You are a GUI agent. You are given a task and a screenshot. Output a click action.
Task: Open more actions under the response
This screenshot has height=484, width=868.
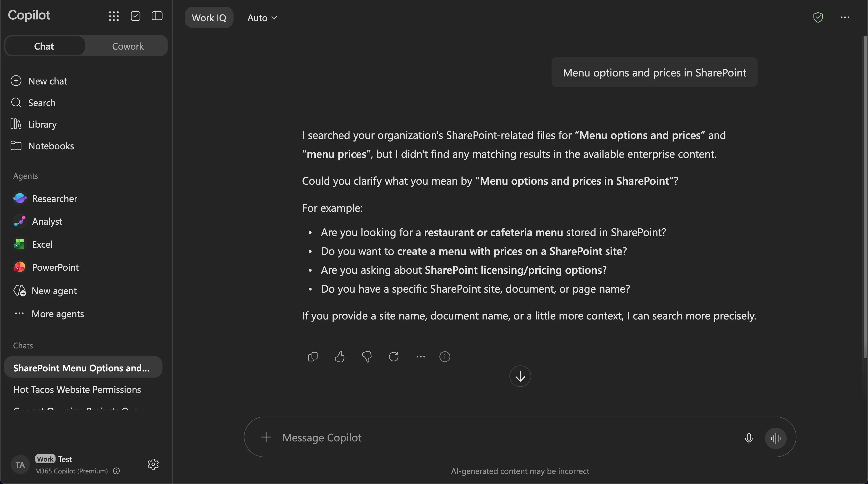tap(421, 356)
